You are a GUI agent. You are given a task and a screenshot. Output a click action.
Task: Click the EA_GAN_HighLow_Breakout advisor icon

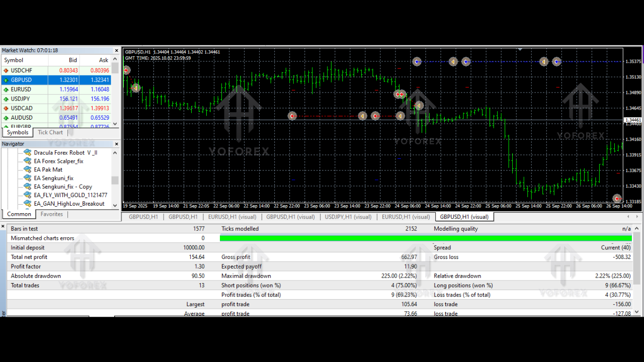click(27, 203)
